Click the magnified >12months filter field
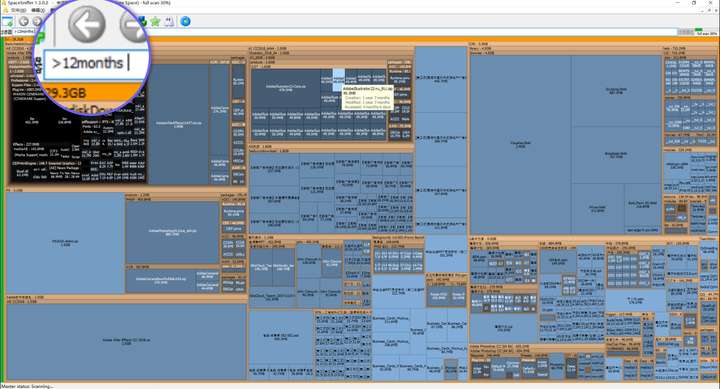The height and width of the screenshot is (389, 720). pos(96,63)
